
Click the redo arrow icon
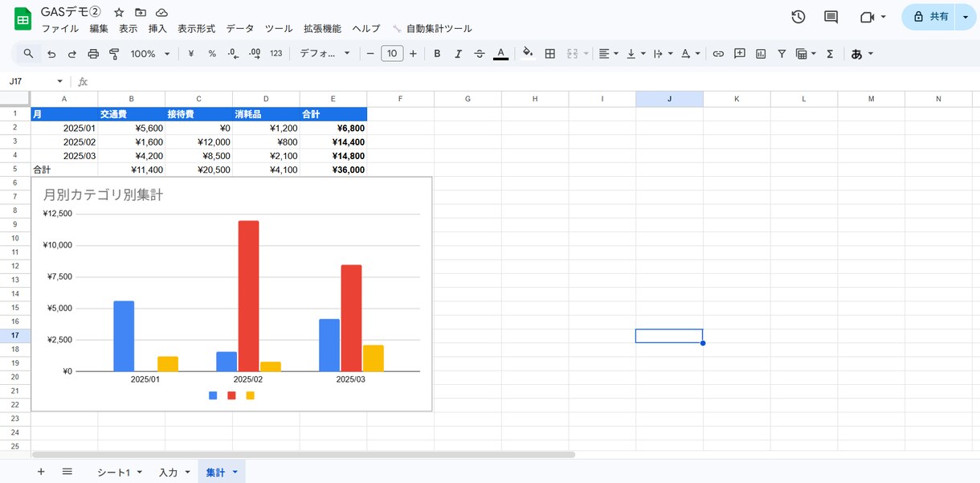point(72,54)
